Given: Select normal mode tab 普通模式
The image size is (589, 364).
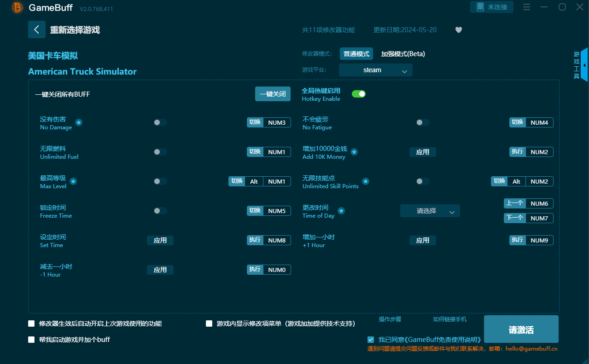Looking at the screenshot, I should (356, 54).
